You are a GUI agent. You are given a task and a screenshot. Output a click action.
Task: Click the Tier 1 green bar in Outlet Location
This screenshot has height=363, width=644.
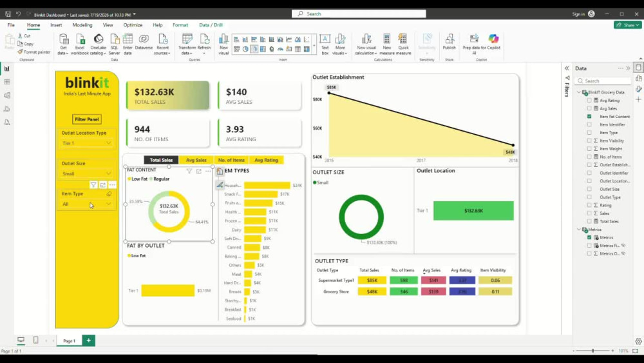click(473, 210)
